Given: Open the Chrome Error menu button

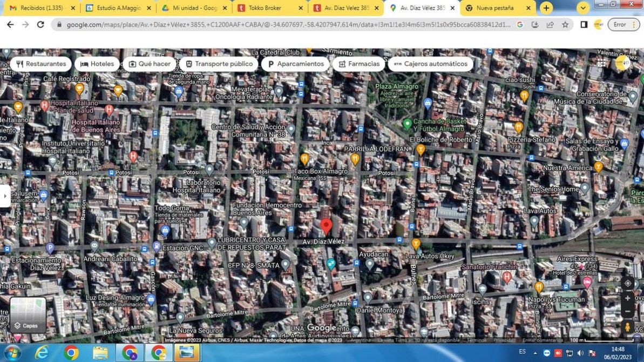Looking at the screenshot, I should [623, 25].
